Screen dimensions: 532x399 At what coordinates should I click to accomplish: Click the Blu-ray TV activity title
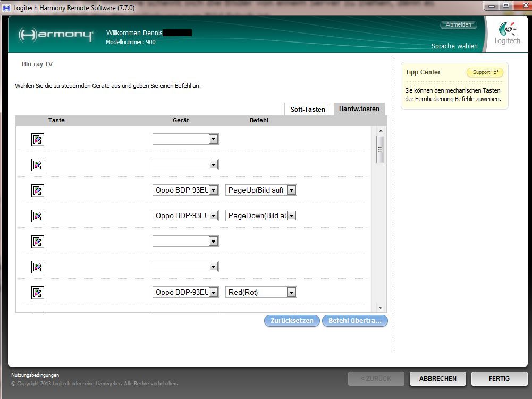point(37,64)
